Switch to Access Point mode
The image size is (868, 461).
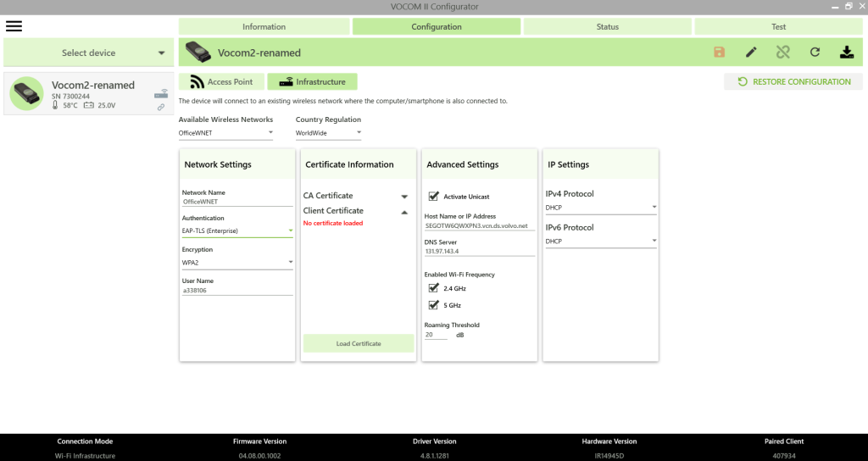[221, 81]
